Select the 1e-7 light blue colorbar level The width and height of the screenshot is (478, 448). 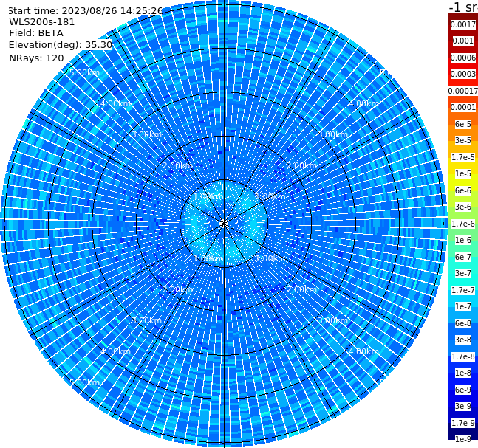click(463, 306)
